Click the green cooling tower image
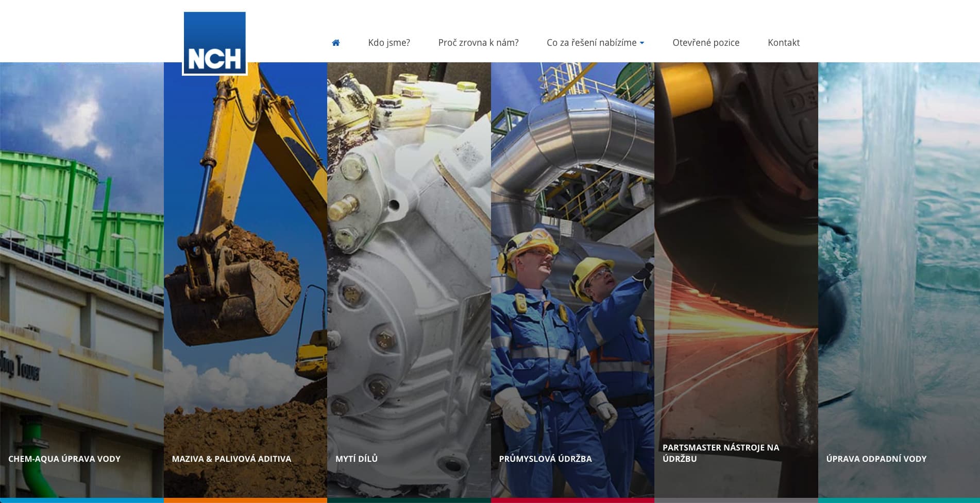 point(81,232)
